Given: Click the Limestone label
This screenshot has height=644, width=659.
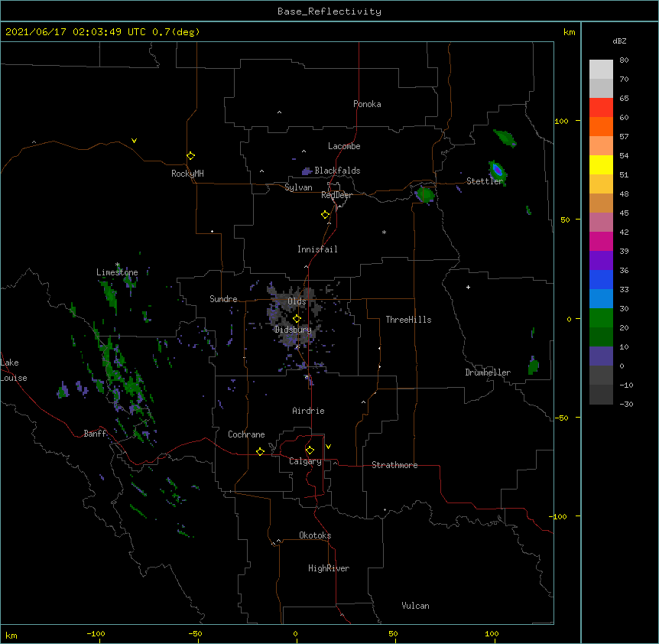Looking at the screenshot, I should (x=117, y=272).
